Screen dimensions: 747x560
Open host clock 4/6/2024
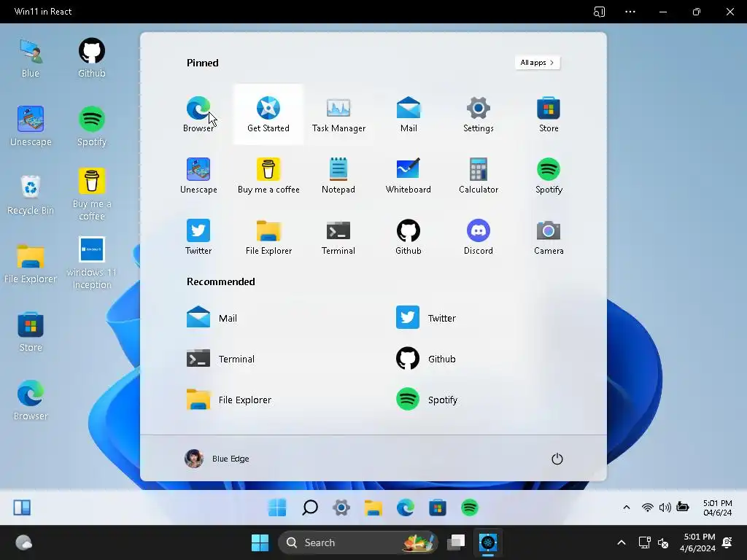tap(697, 542)
